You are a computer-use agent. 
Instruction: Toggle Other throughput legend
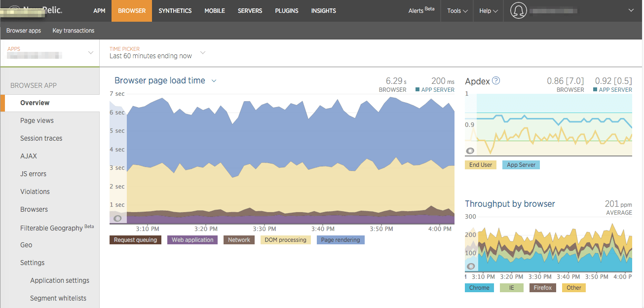574,288
